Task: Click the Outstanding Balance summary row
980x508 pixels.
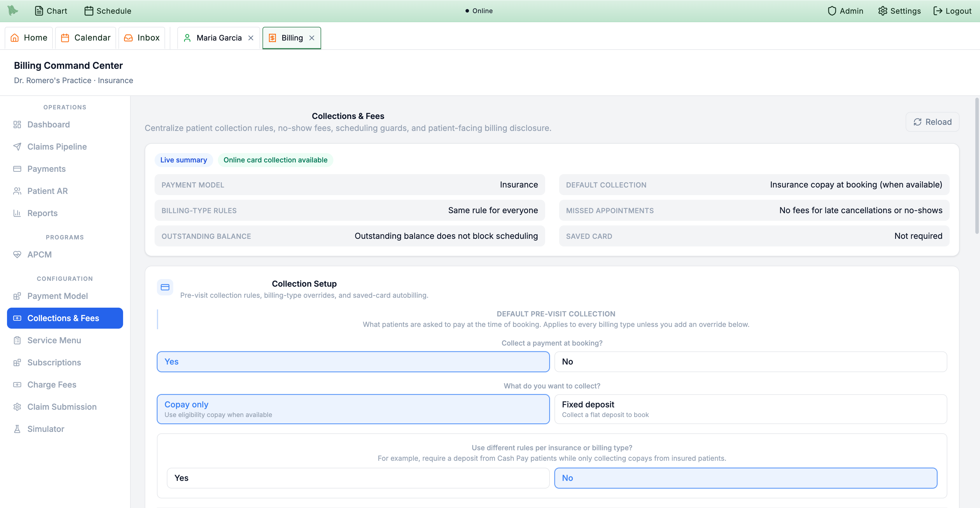Action: [x=350, y=236]
